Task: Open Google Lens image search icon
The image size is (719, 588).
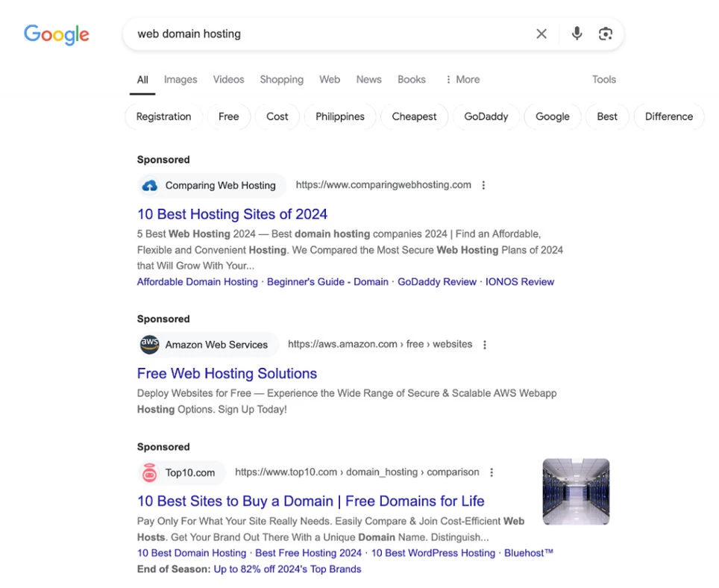Action: (606, 34)
